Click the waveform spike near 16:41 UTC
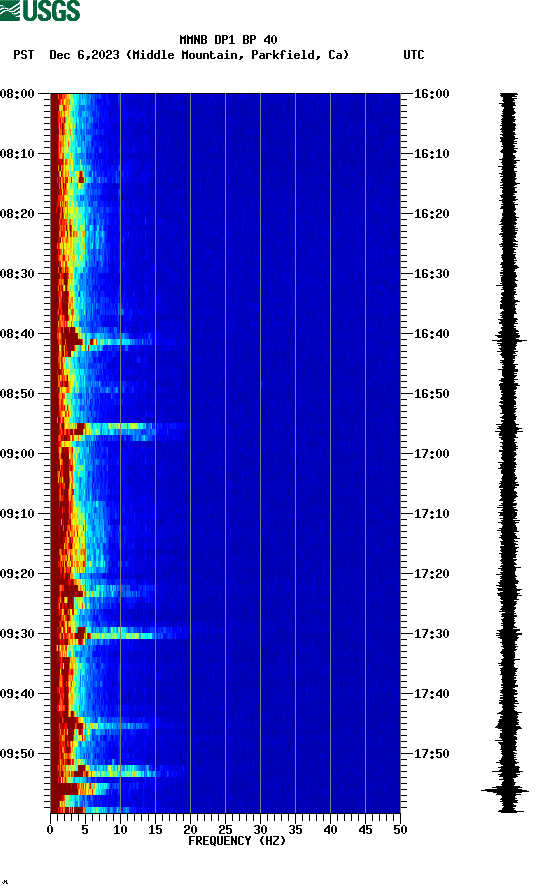This screenshot has height=893, width=552. 509,340
